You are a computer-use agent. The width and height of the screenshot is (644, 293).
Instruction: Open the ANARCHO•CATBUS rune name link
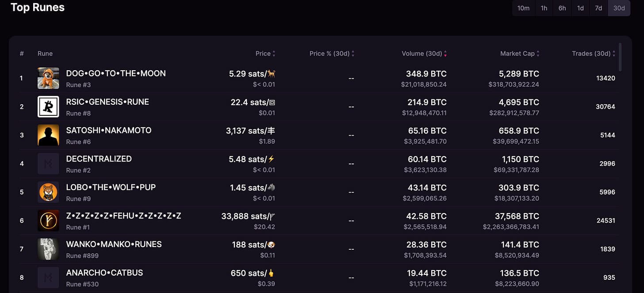tap(104, 273)
